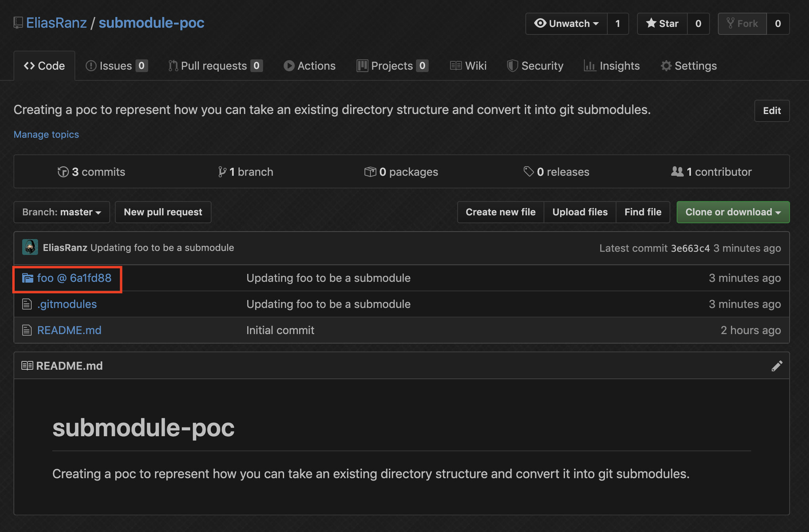Open the Projects tab
Image resolution: width=809 pixels, height=532 pixels.
[392, 66]
